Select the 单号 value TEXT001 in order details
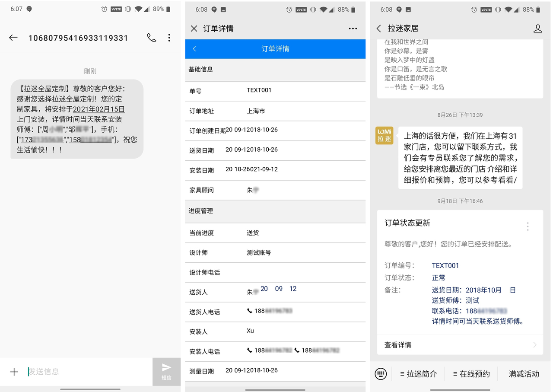Screen dimensions: 553x392 click(x=259, y=90)
